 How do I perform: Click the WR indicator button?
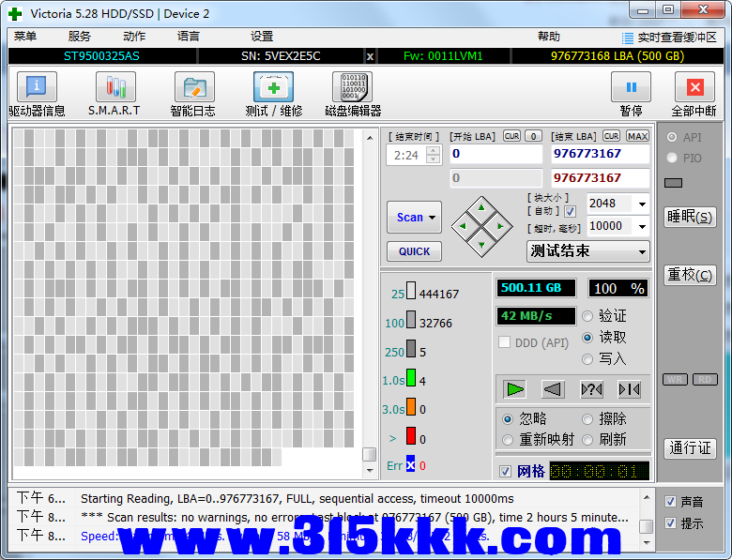click(675, 379)
